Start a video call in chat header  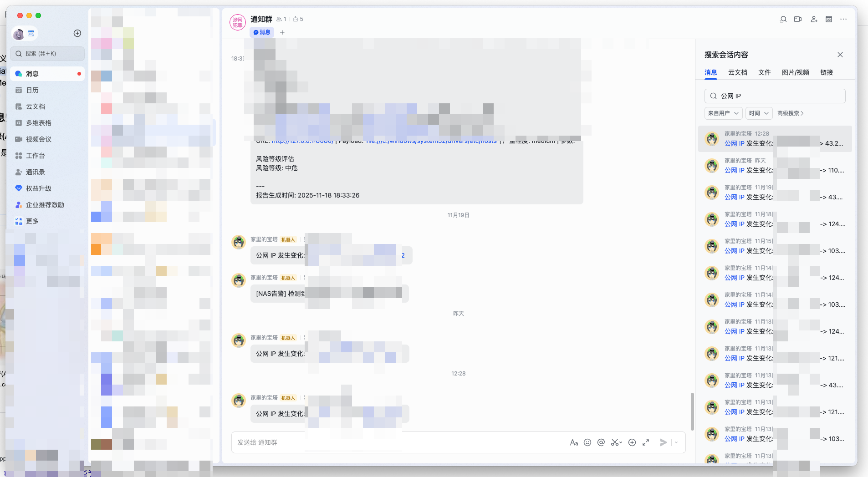pos(798,19)
